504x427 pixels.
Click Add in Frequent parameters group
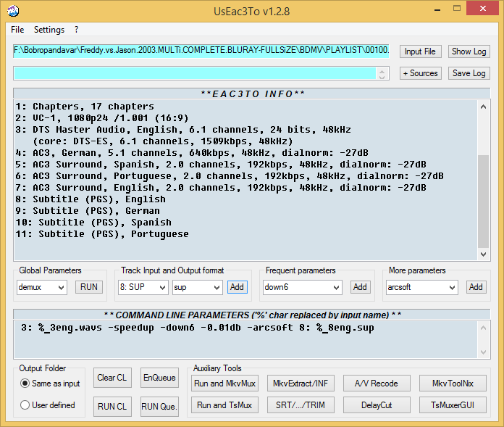(x=361, y=287)
